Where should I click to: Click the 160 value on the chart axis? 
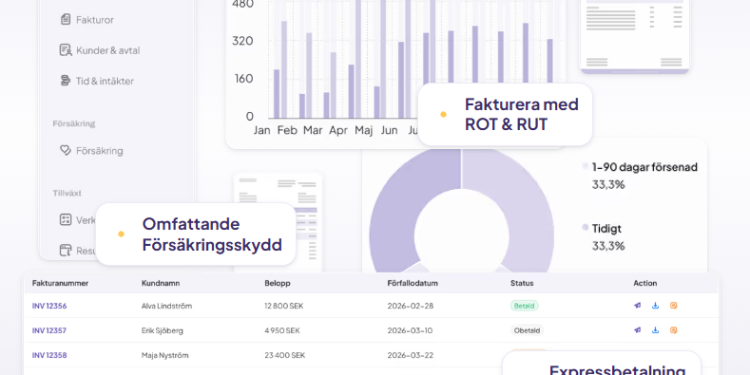coord(243,78)
